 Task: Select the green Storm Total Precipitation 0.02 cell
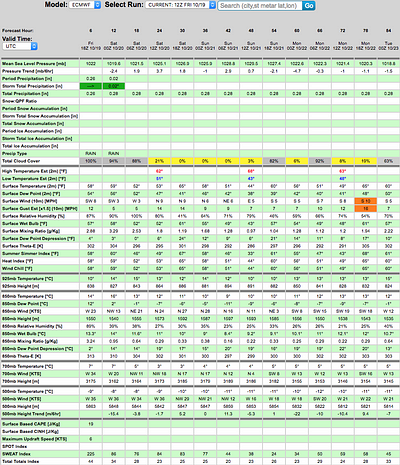coord(114,86)
